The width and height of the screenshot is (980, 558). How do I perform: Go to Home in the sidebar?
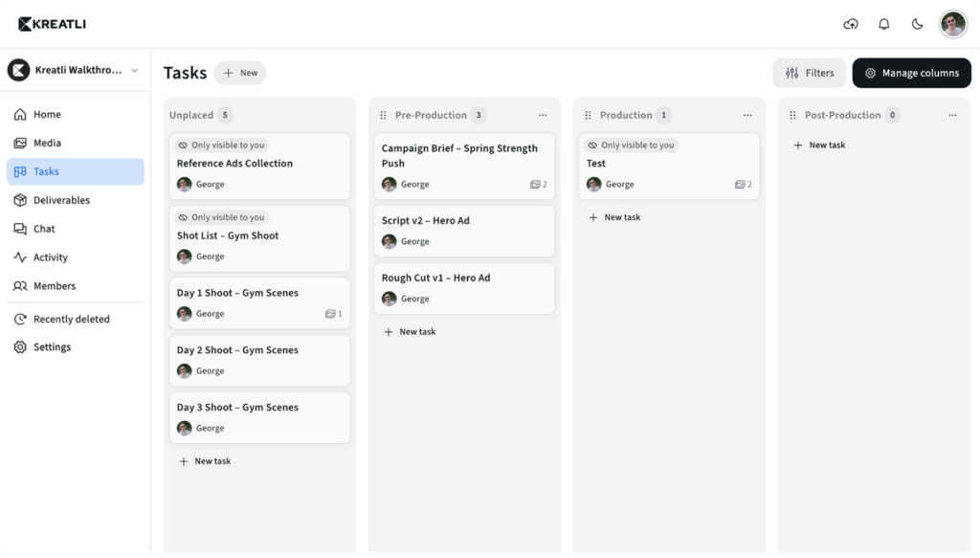(76, 114)
